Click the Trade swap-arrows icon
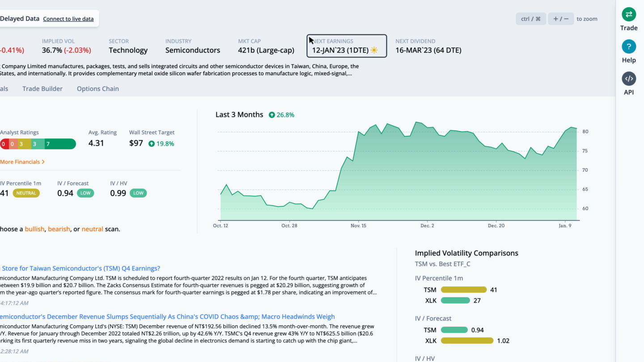The width and height of the screenshot is (644, 362). [629, 14]
